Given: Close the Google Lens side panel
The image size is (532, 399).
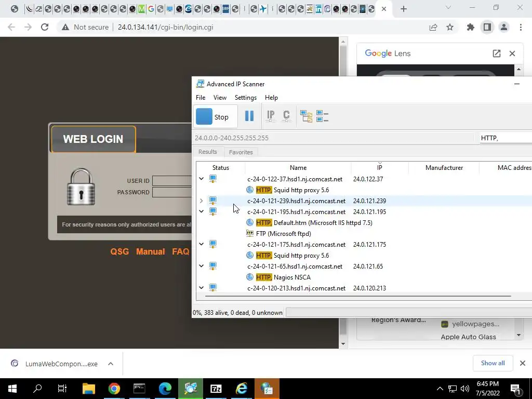Looking at the screenshot, I should tap(512, 54).
